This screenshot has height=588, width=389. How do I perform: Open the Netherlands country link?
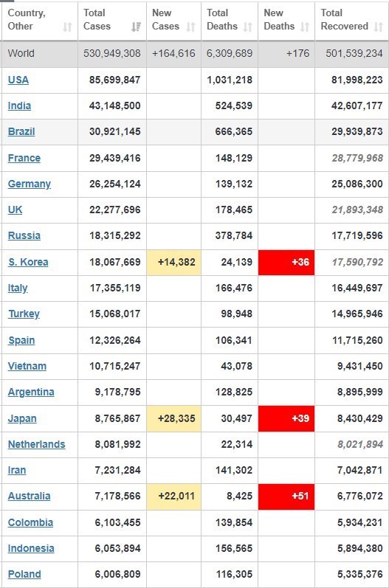[36, 444]
